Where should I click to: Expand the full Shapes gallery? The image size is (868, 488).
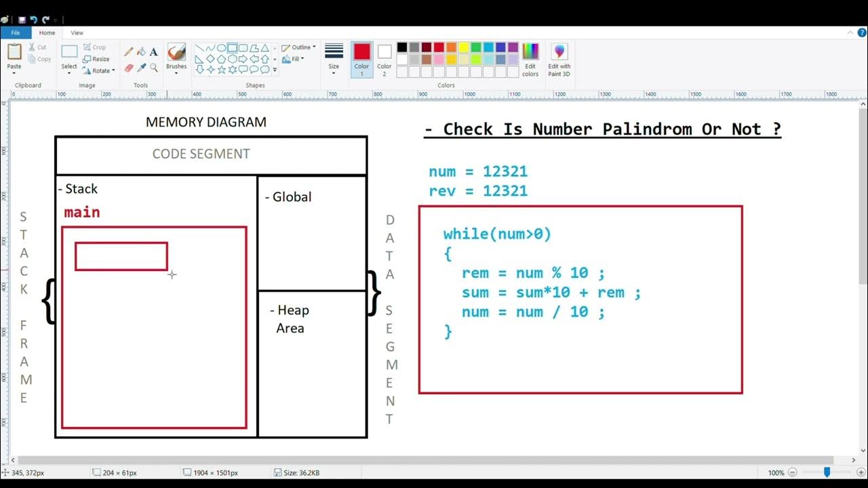(275, 70)
